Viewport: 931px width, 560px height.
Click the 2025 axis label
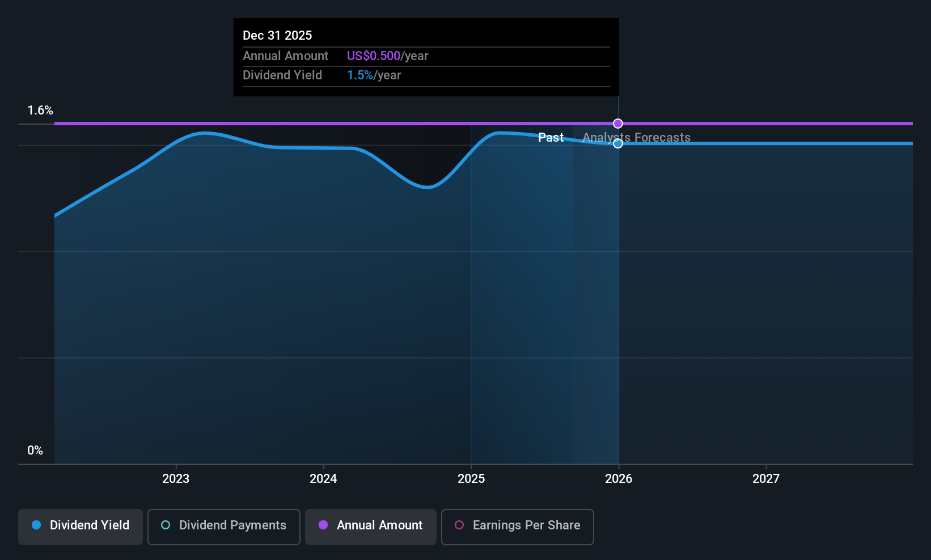pos(471,479)
